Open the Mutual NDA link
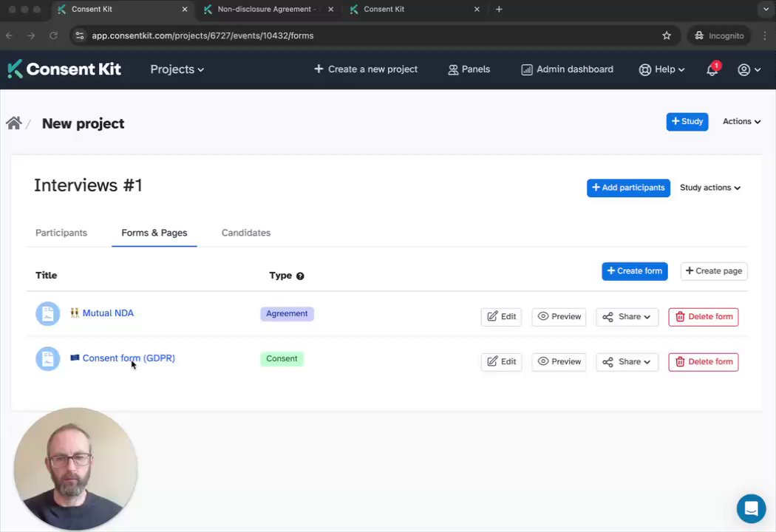The image size is (776, 532). (108, 313)
